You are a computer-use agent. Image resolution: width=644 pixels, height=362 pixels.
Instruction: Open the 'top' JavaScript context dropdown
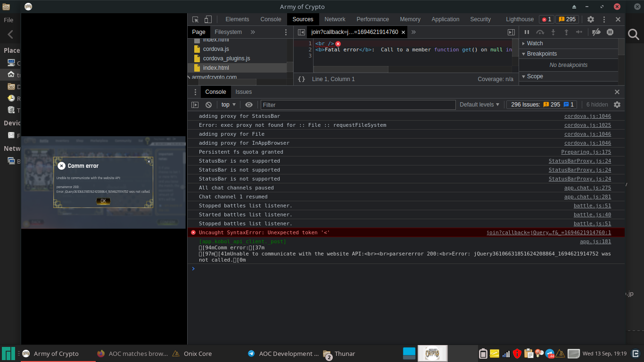coord(229,105)
